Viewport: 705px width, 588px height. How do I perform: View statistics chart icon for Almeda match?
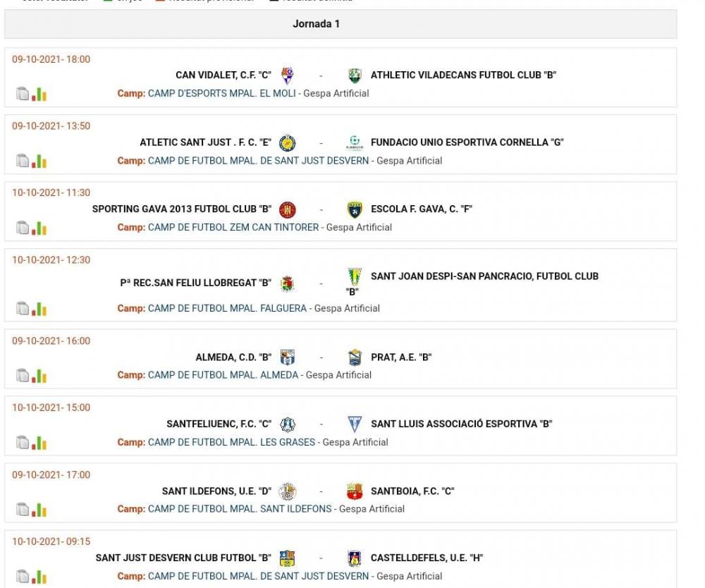(x=39, y=376)
